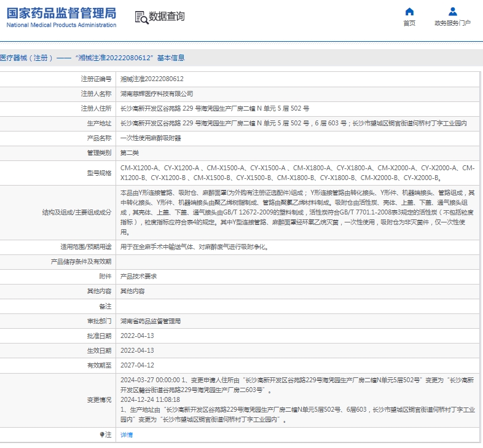
Task: Click the 结构及组成 description paragraph
Action: (297, 212)
